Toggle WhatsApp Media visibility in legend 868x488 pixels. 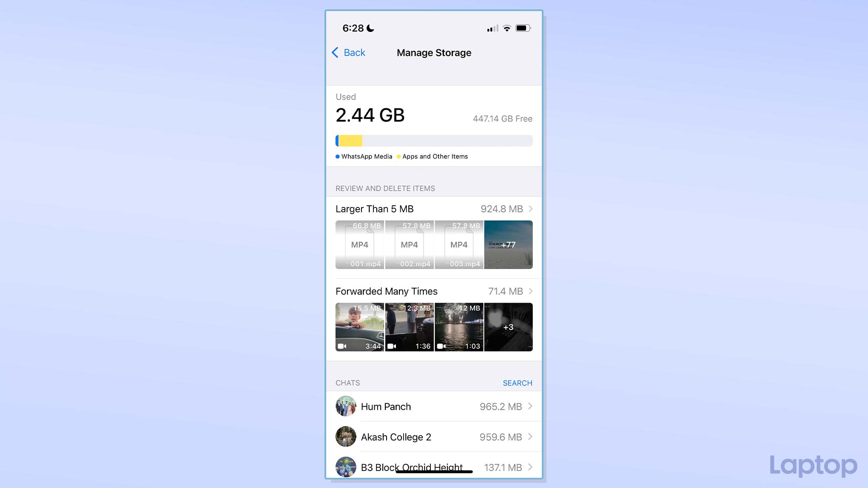pyautogui.click(x=362, y=156)
